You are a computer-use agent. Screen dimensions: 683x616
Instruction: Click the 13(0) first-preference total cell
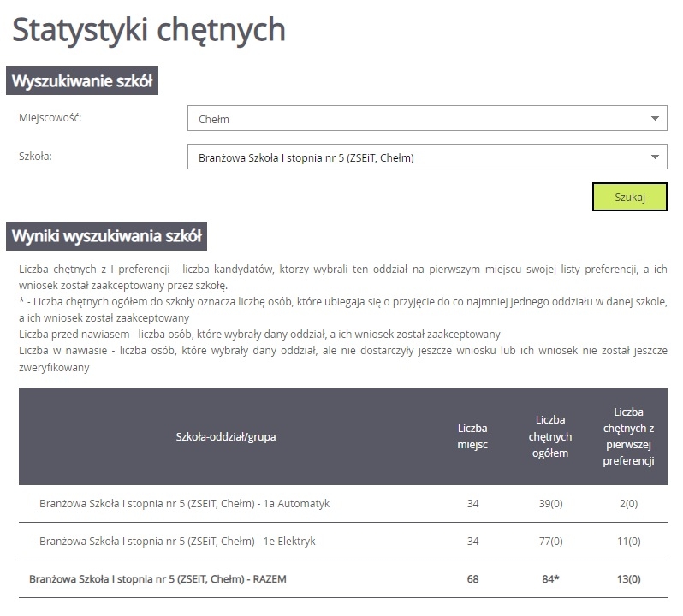628,579
